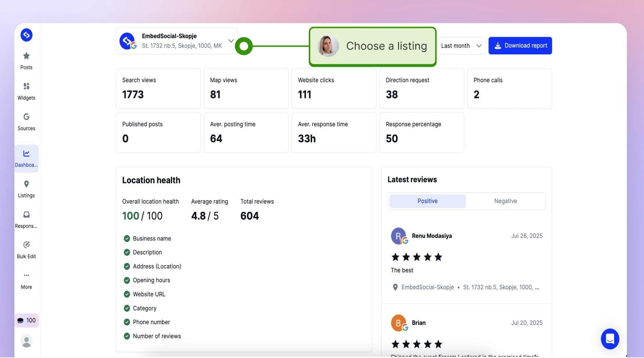Open the Posts star icon in sidebar
This screenshot has width=644, height=358.
tap(26, 56)
